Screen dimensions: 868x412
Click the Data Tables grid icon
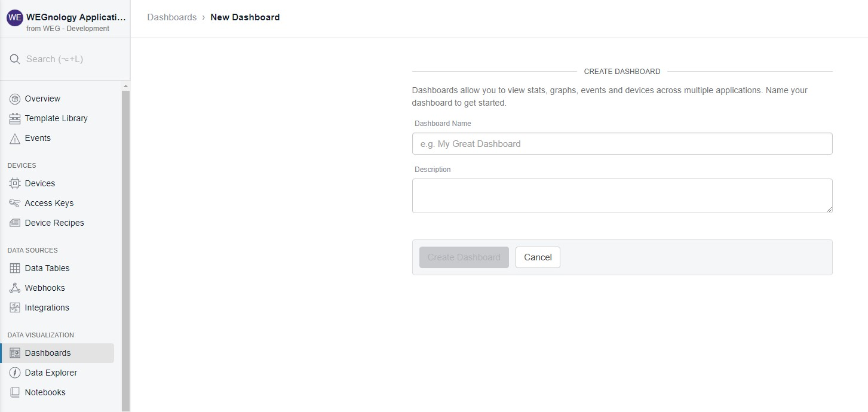tap(15, 268)
